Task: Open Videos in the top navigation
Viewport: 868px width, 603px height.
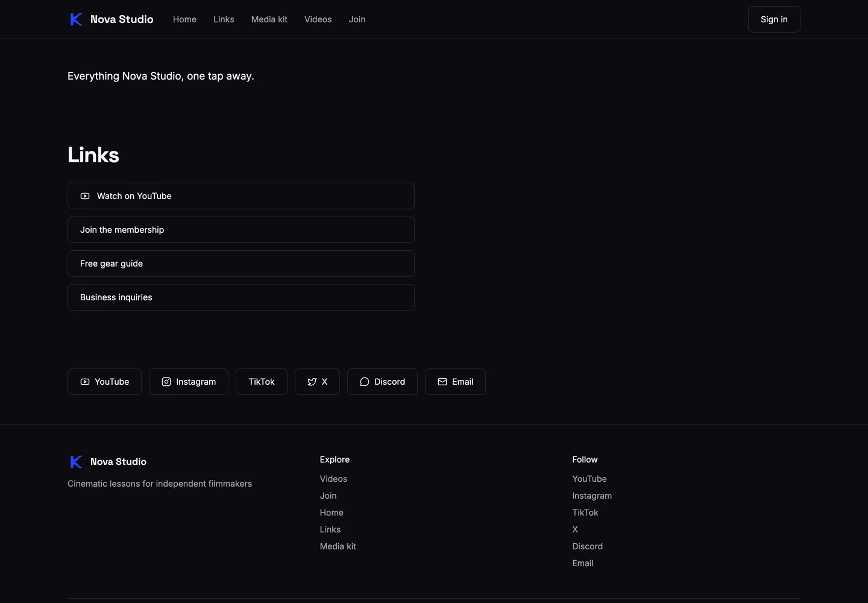Action: (318, 19)
